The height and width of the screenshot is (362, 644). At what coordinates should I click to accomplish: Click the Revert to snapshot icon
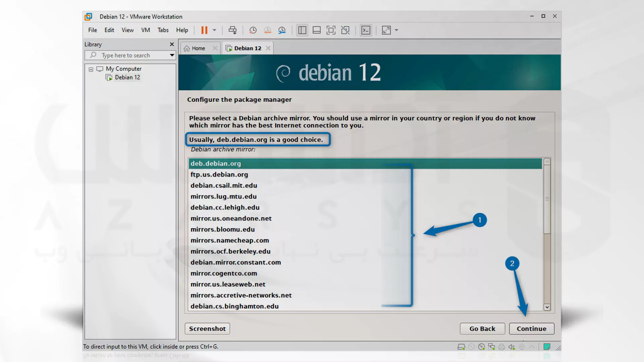point(267,30)
